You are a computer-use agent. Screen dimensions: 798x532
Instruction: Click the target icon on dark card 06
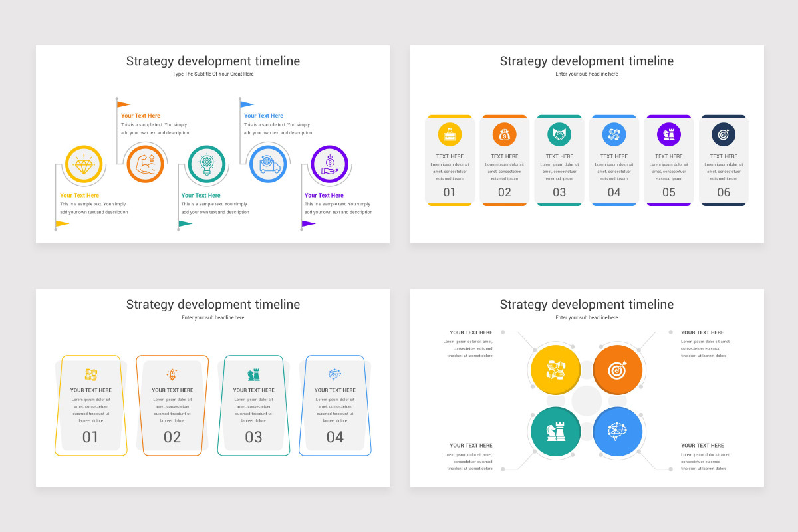point(724,133)
